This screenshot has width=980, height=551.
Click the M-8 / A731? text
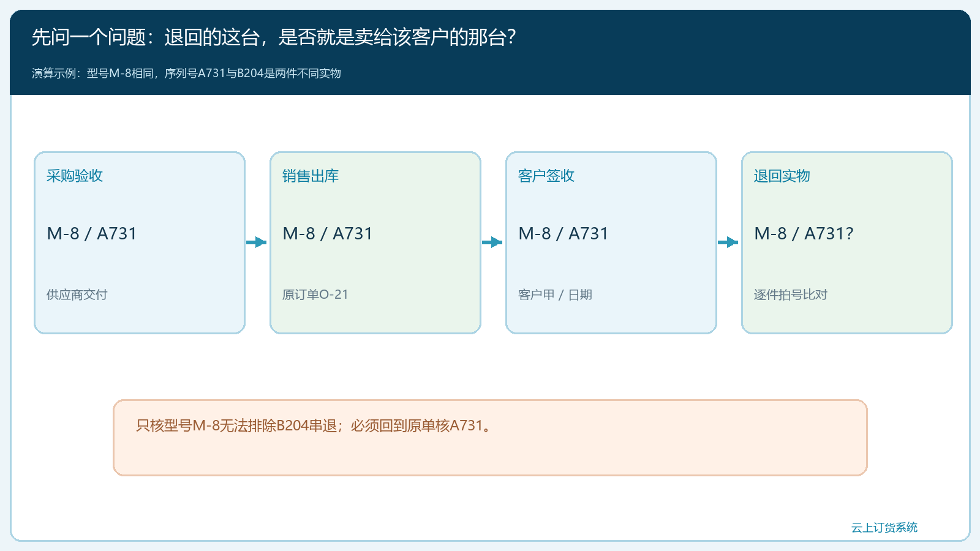click(x=804, y=233)
